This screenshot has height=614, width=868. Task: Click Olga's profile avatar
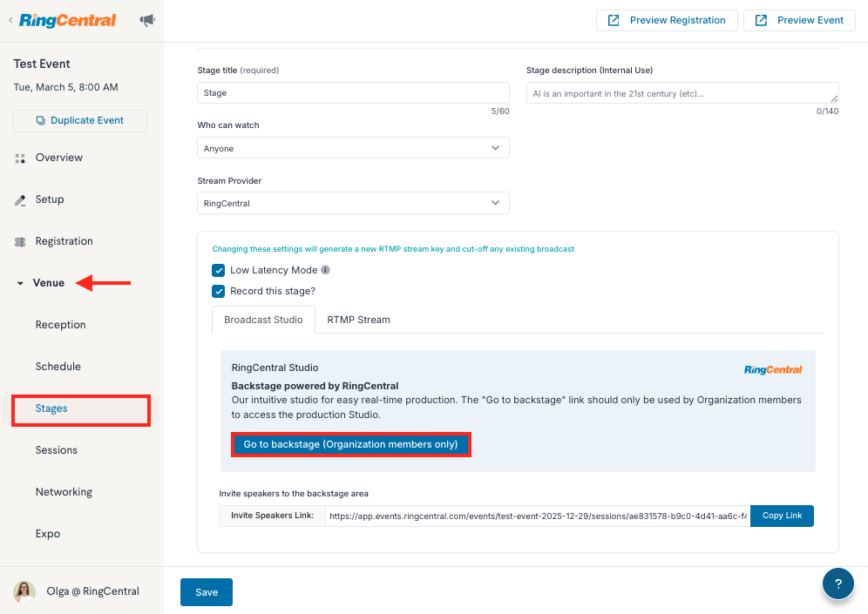click(x=24, y=591)
